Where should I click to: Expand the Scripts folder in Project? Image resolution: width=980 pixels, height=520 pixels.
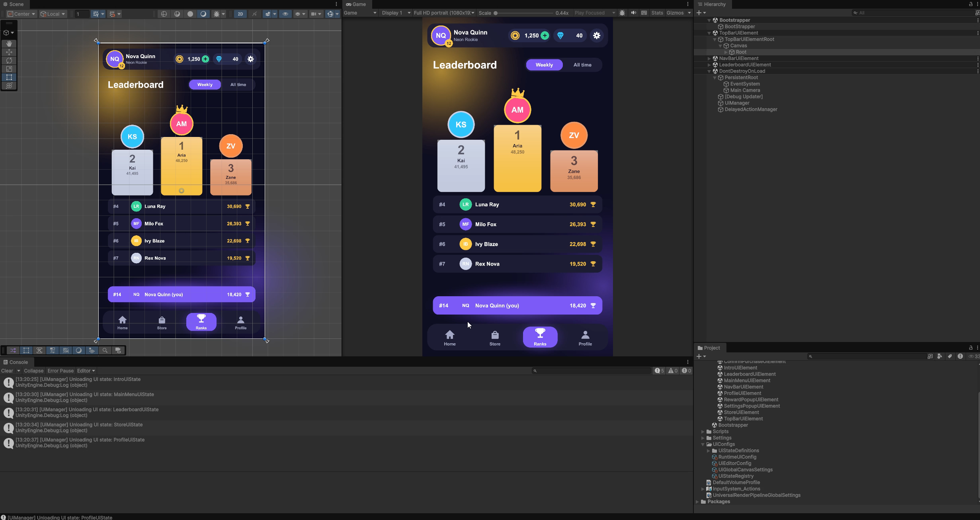(x=703, y=432)
